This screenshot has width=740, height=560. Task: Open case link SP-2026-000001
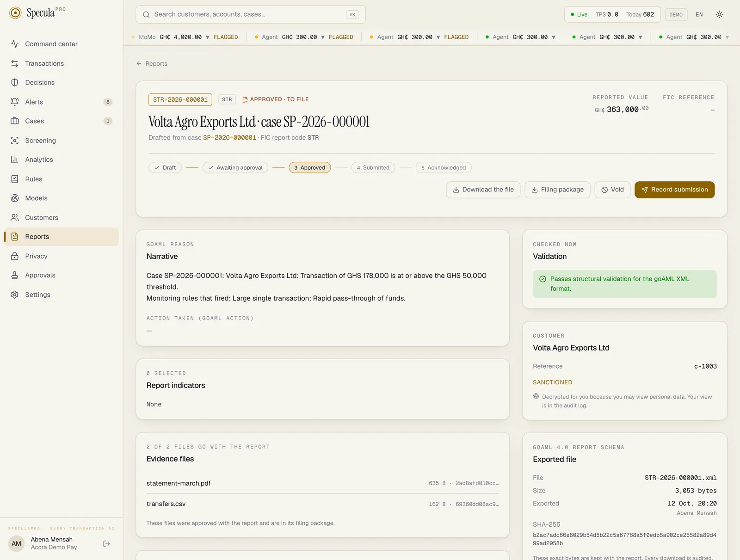[x=229, y=138]
